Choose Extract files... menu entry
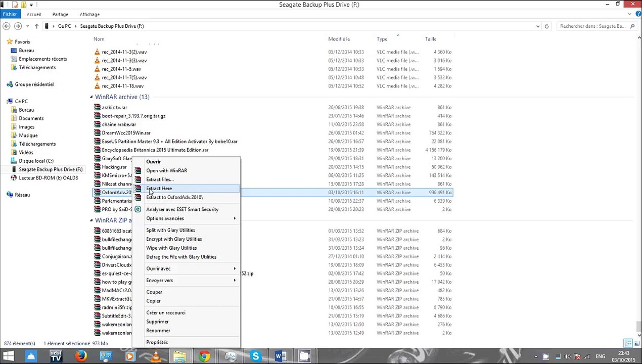Screen dimensions: 642x364 click(x=187, y=179)
